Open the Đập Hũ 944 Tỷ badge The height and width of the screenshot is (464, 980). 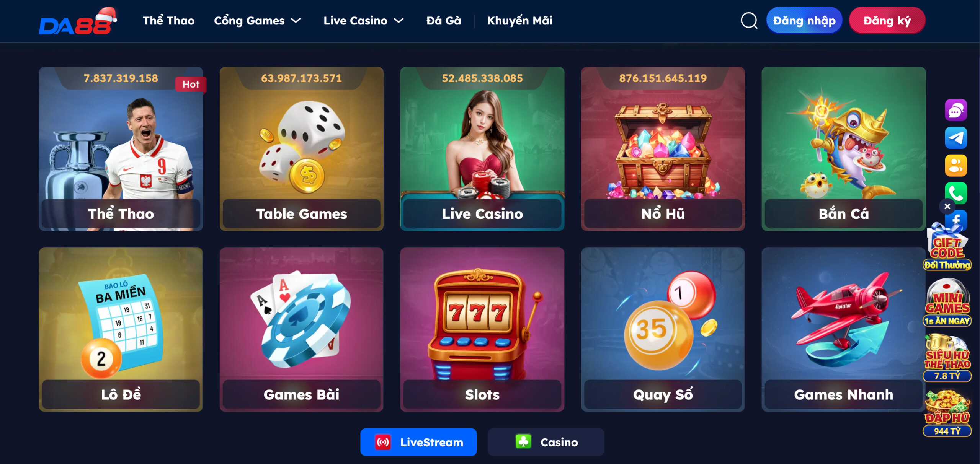click(947, 413)
